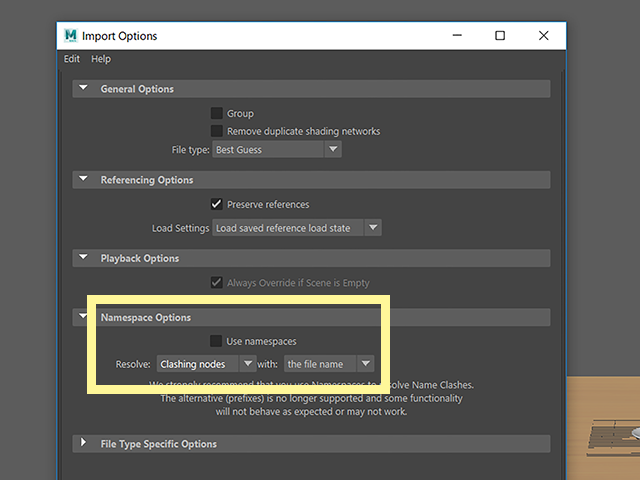Click the 'File type:' label
The height and width of the screenshot is (480, 640).
(190, 150)
